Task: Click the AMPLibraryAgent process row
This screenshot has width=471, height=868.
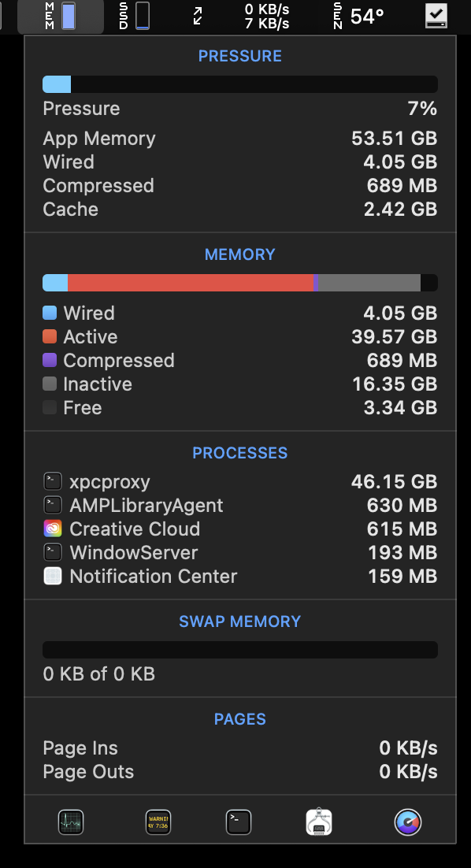Action: coord(240,505)
